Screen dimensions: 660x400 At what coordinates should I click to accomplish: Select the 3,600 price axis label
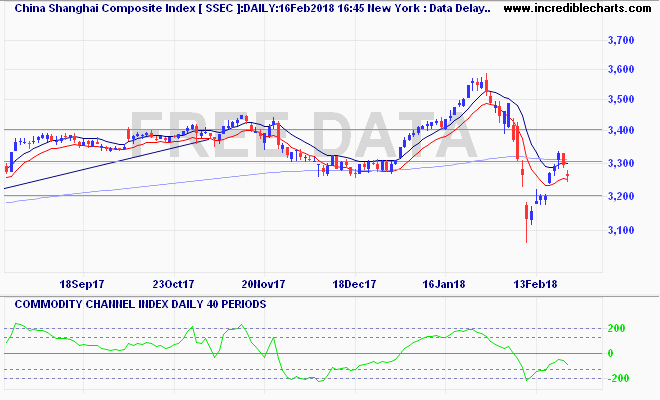pyautogui.click(x=622, y=69)
